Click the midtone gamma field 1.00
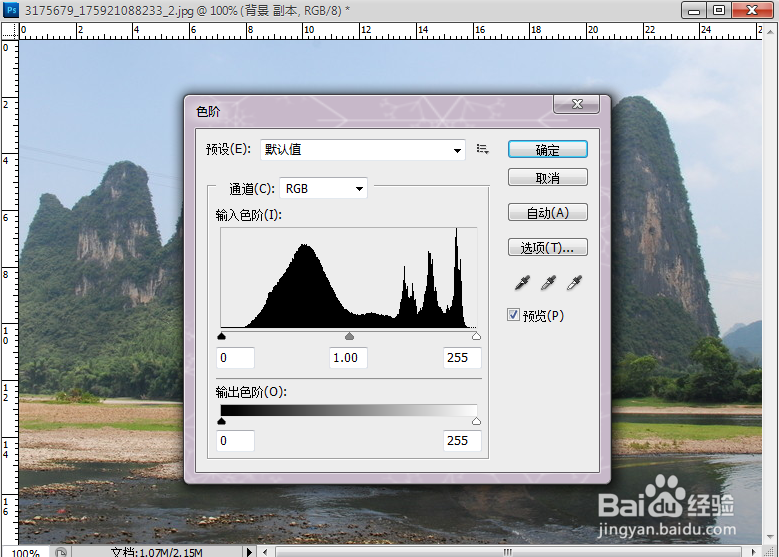 tap(348, 358)
